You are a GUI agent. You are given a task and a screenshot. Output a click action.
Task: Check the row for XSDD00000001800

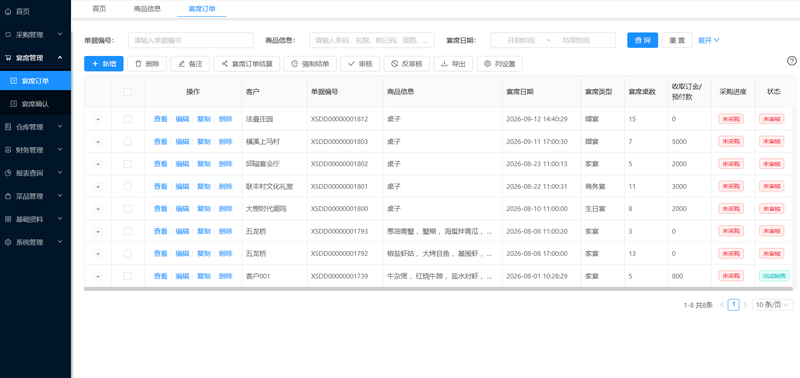click(128, 209)
